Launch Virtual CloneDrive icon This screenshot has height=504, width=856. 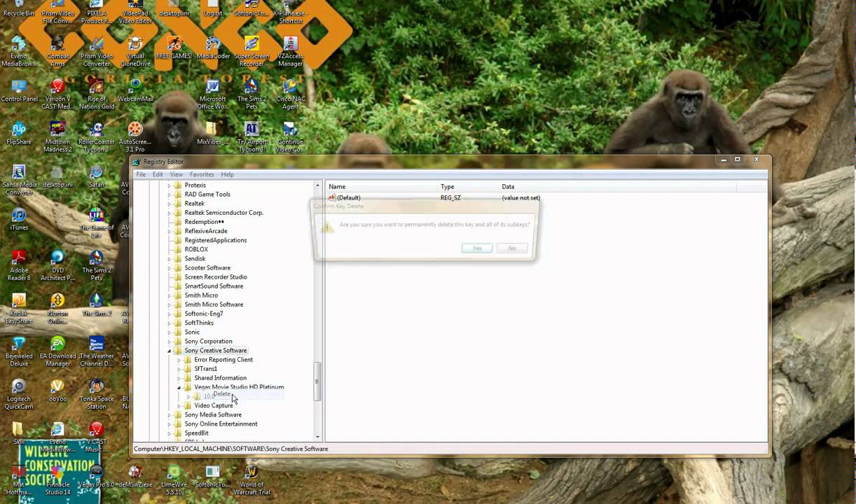tap(135, 52)
